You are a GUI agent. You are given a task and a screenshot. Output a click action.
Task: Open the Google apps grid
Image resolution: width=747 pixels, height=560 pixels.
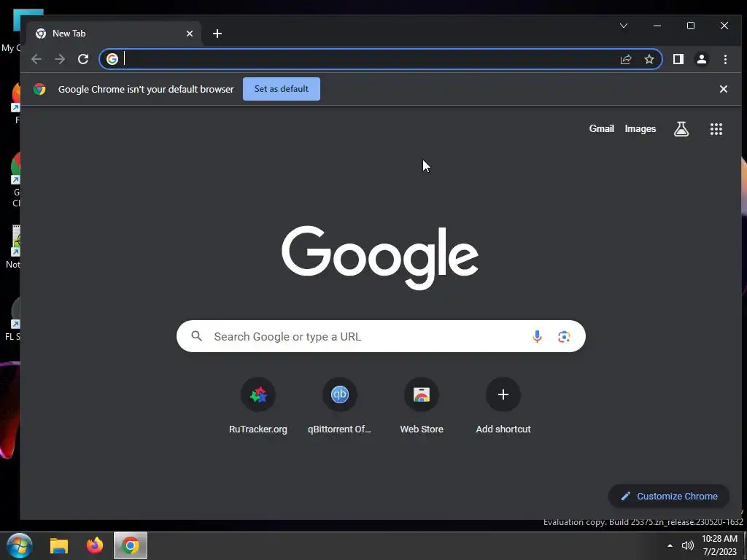click(716, 128)
